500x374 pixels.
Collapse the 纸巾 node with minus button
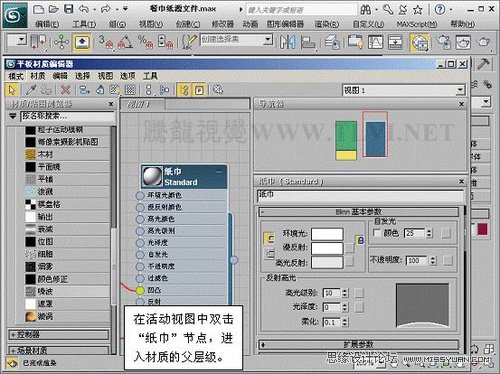(219, 172)
